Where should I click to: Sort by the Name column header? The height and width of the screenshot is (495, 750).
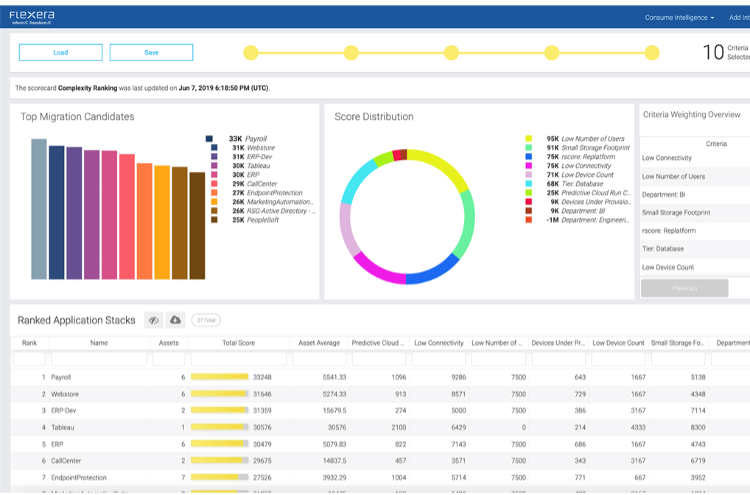pos(99,343)
